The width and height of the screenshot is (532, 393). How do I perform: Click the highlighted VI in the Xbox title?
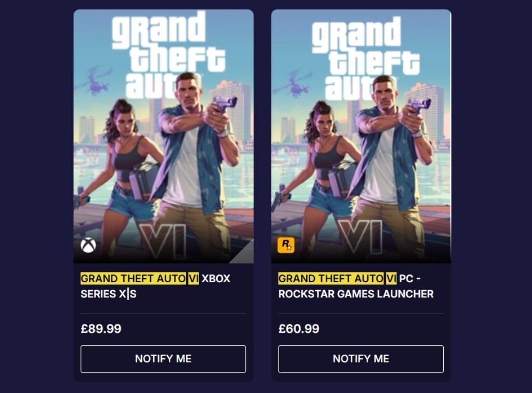(x=193, y=279)
